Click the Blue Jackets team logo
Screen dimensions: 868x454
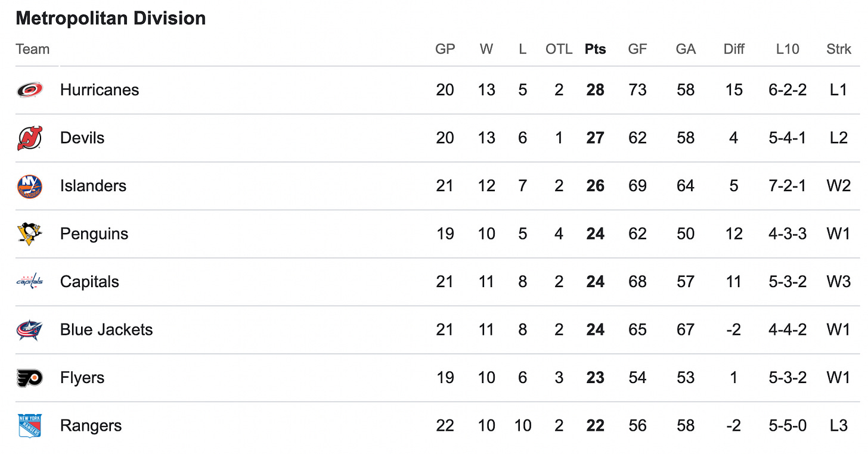pyautogui.click(x=29, y=330)
